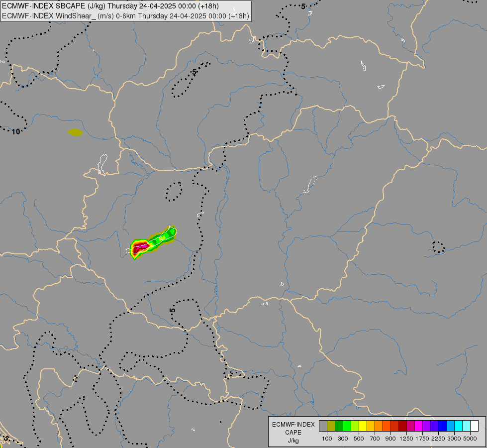Click the legend J/kg unit label

click(x=293, y=441)
